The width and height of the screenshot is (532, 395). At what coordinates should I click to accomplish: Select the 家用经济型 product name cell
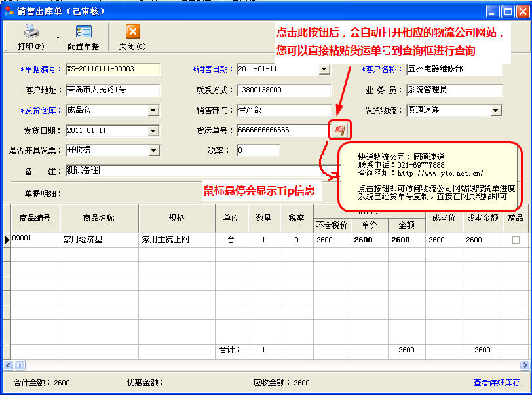pos(99,240)
